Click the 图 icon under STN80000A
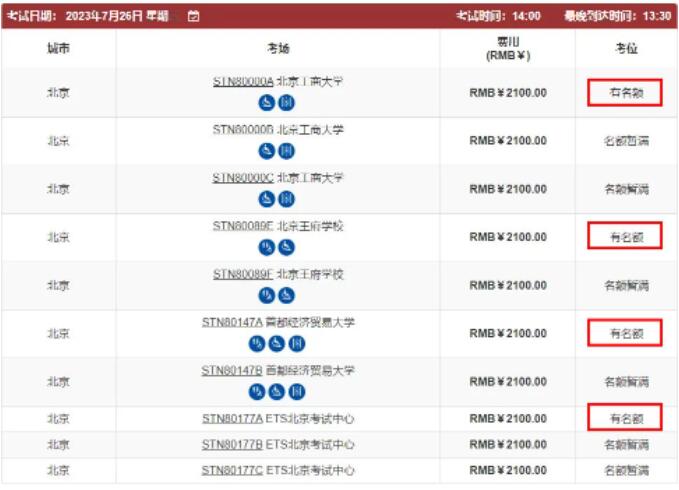The width and height of the screenshot is (679, 490). tap(286, 103)
